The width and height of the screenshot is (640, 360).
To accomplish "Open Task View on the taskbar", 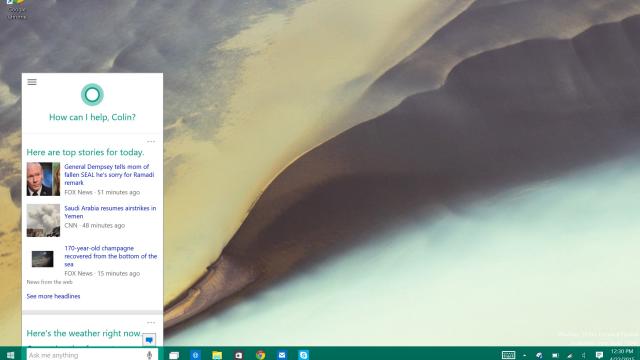I will (x=174, y=355).
